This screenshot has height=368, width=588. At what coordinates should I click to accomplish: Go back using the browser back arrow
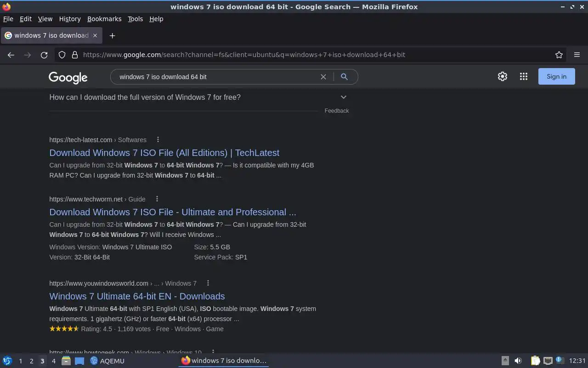(11, 55)
